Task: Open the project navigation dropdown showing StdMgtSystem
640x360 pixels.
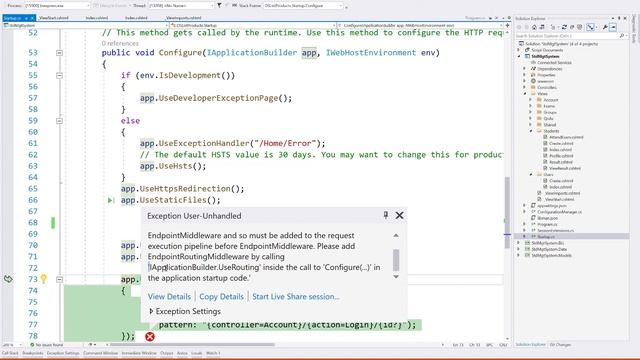Action: [86, 25]
